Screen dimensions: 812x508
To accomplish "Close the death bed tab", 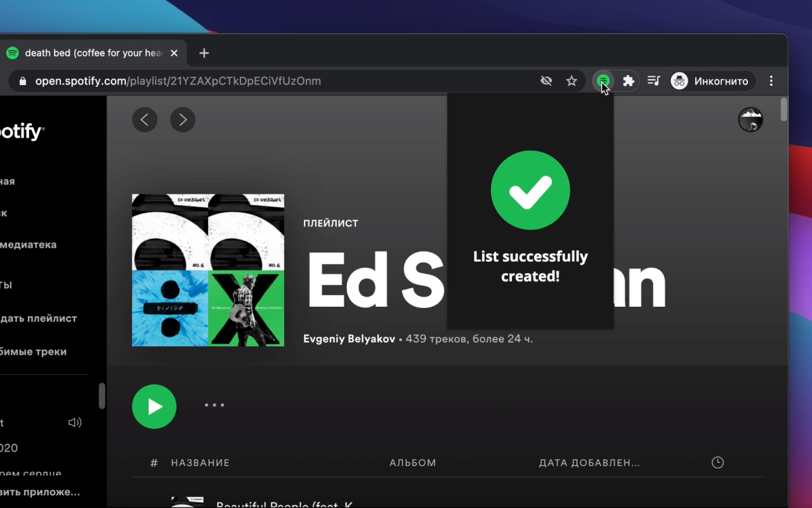I will tap(174, 53).
